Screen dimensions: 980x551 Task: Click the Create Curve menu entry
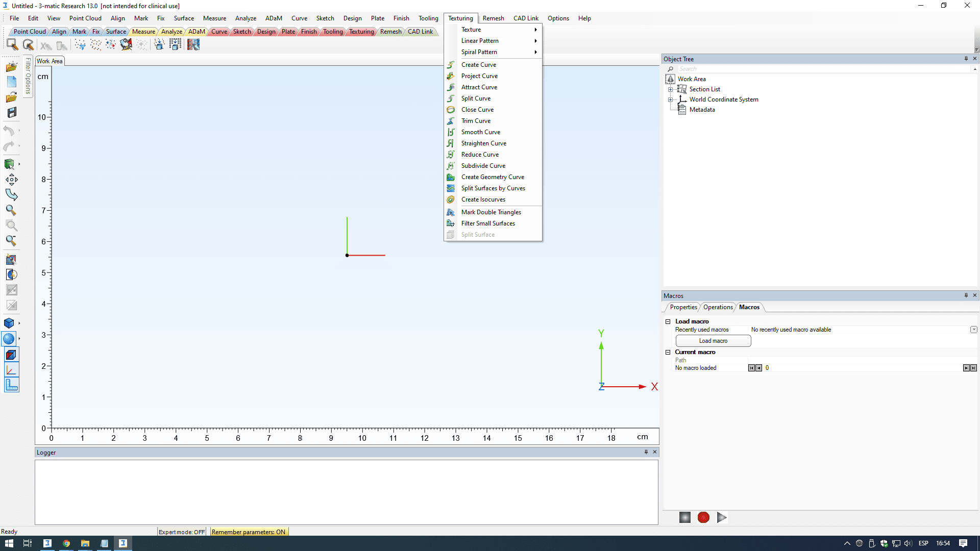coord(478,65)
